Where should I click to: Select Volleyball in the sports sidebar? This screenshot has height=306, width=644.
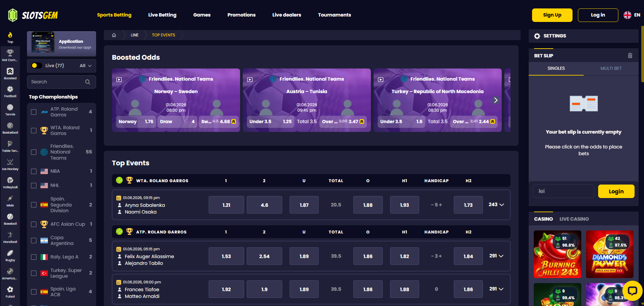(10, 183)
